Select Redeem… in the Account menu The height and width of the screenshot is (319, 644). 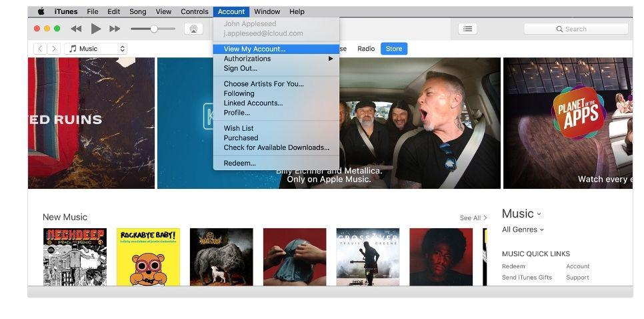click(x=277, y=164)
